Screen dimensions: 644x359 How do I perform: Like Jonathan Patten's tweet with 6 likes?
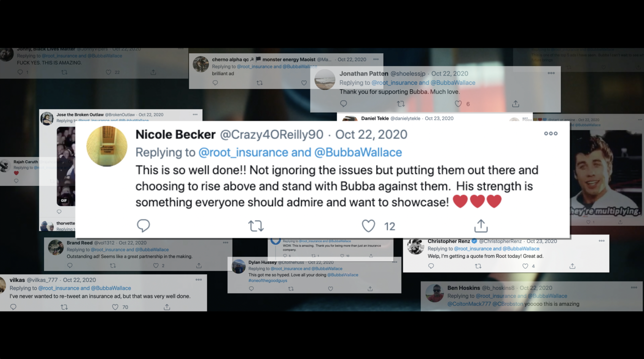(458, 104)
